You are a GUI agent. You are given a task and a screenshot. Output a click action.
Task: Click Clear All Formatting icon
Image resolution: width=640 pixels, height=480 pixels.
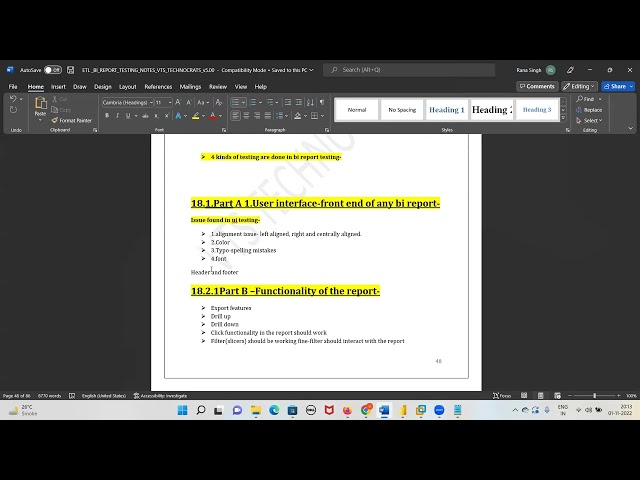[x=219, y=102]
